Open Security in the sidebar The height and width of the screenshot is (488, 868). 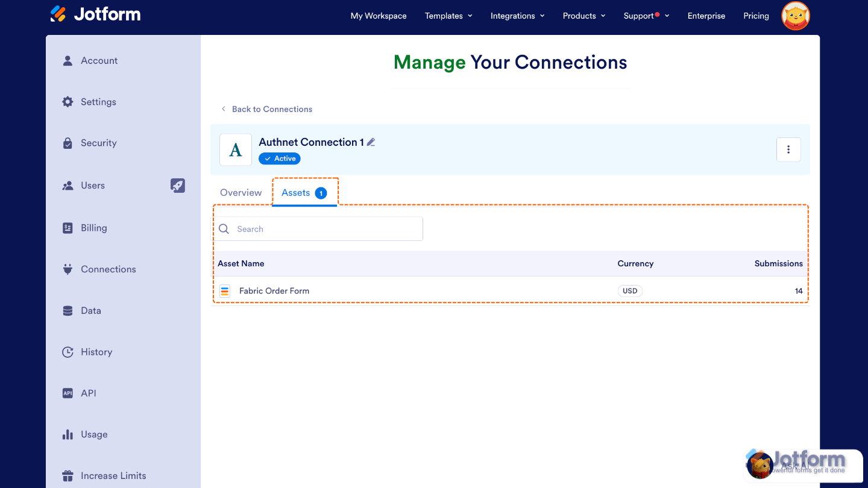(98, 143)
